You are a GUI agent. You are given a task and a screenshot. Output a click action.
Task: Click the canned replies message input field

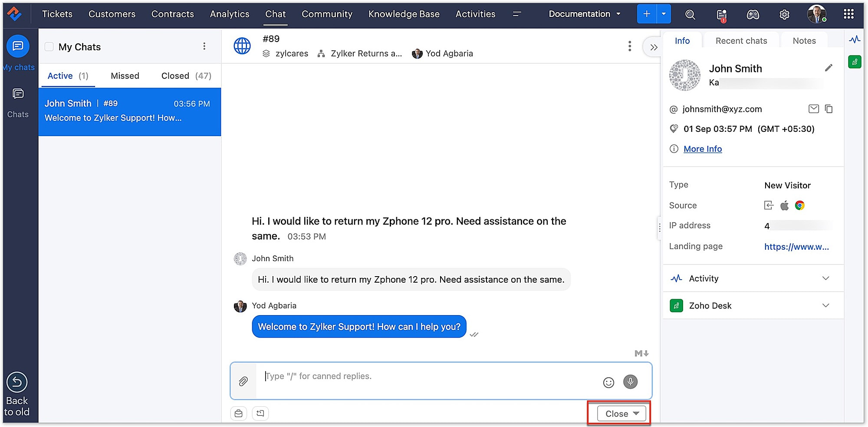click(425, 376)
